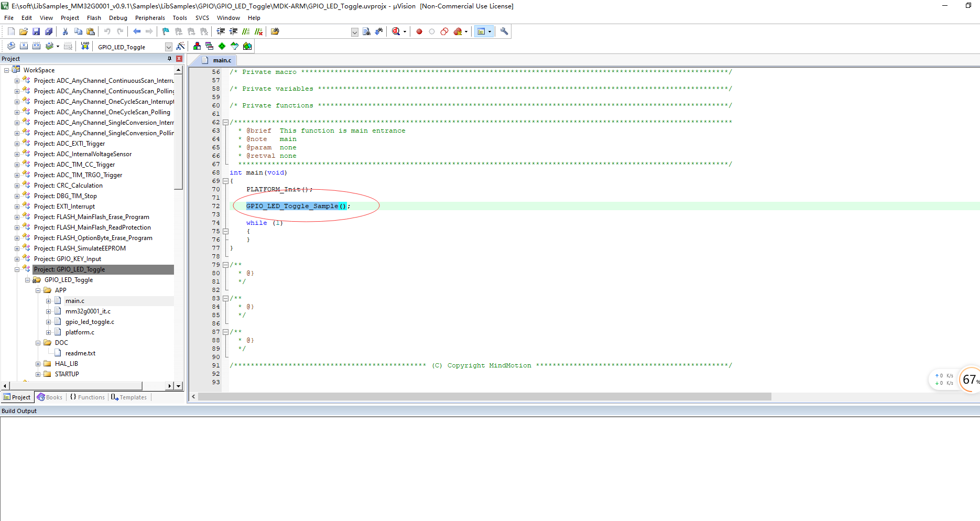
Task: Open Batch Build
Action: [x=49, y=46]
